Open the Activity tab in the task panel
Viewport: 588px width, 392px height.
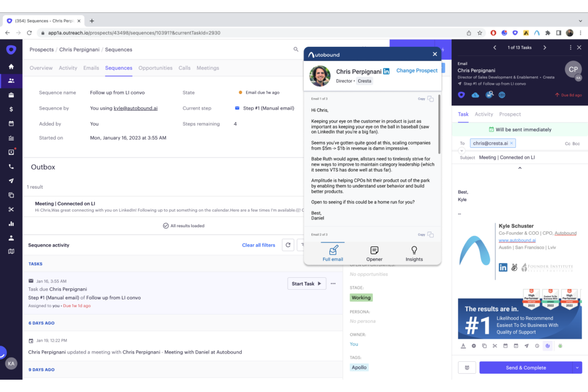pyautogui.click(x=484, y=114)
